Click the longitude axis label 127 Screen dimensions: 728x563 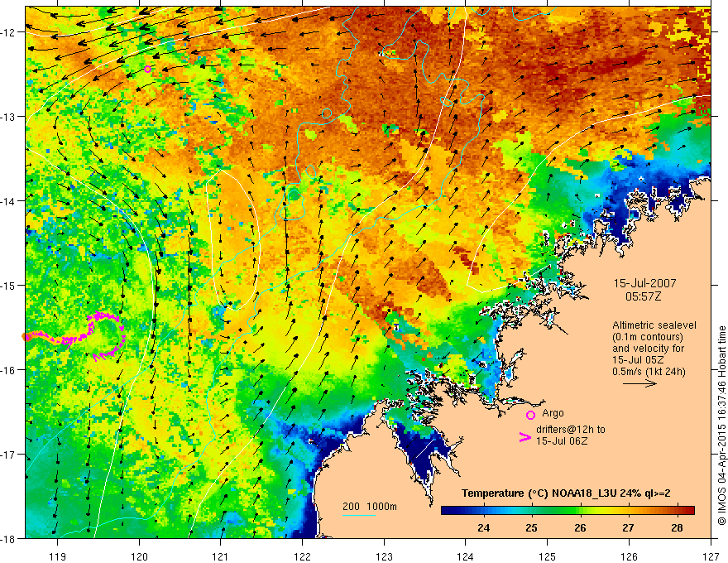[711, 556]
